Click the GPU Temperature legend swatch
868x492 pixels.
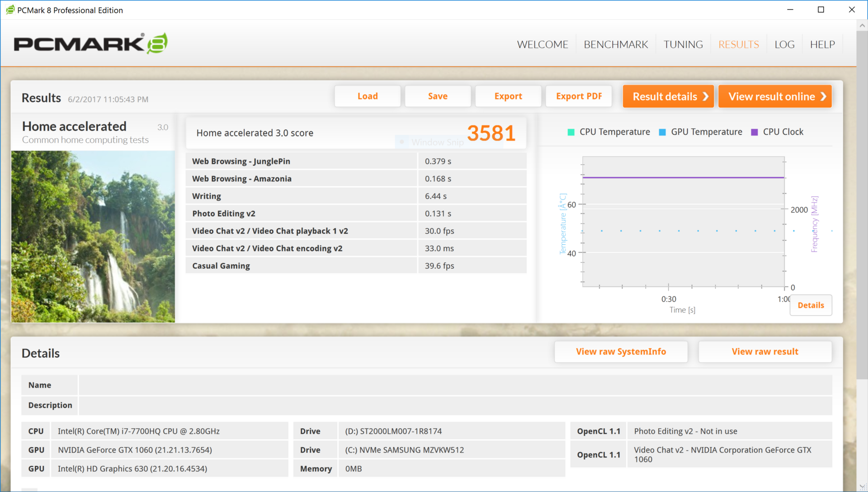(x=662, y=132)
